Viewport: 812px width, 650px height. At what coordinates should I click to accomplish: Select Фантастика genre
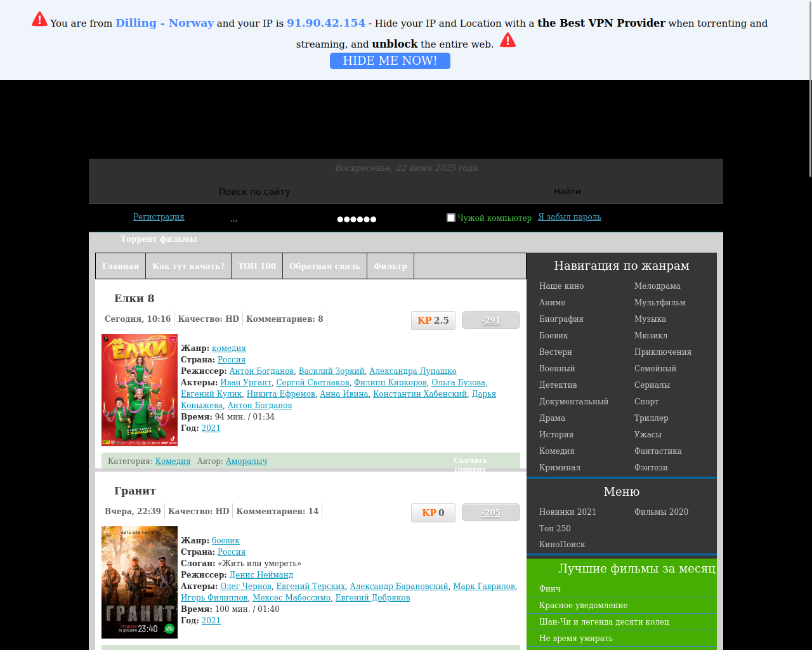click(x=658, y=451)
